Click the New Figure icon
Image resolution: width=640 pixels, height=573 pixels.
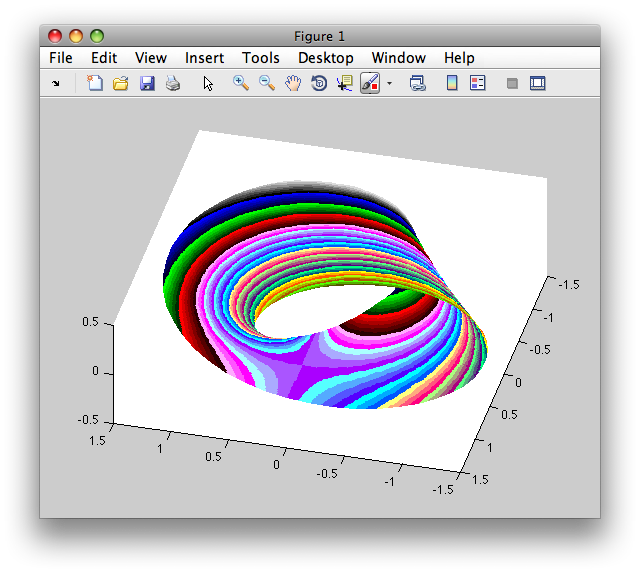point(95,83)
